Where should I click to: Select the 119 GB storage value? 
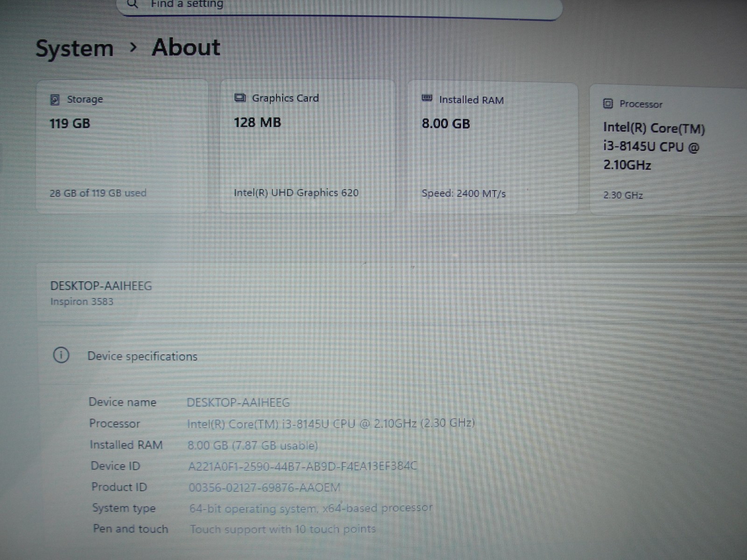pyautogui.click(x=70, y=124)
